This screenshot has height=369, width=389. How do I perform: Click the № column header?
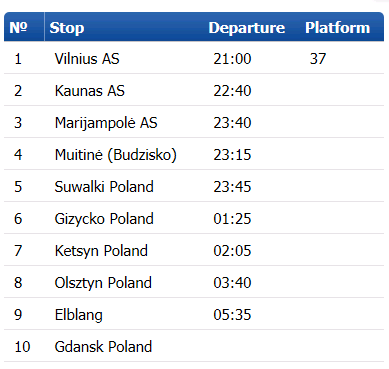(19, 27)
